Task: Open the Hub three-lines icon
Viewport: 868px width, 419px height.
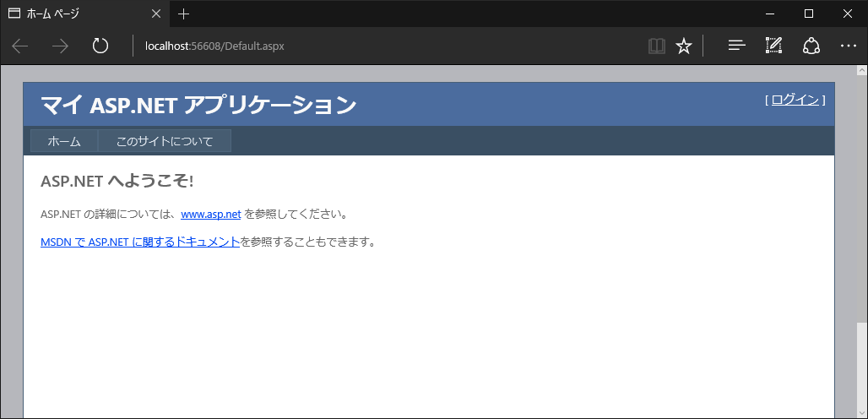Action: coord(736,46)
